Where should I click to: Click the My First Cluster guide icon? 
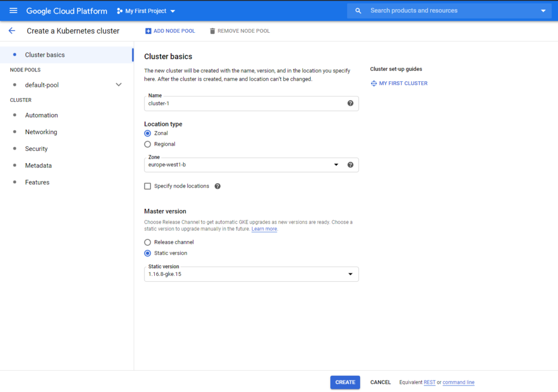(x=374, y=83)
